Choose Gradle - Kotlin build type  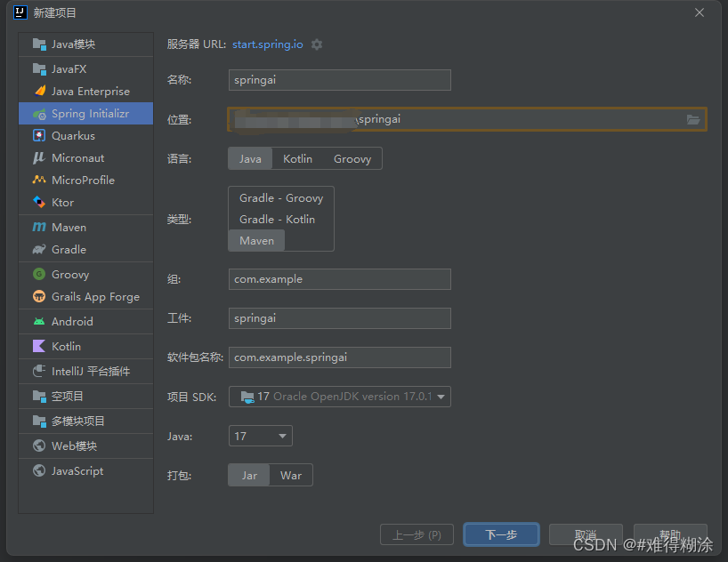pos(277,219)
